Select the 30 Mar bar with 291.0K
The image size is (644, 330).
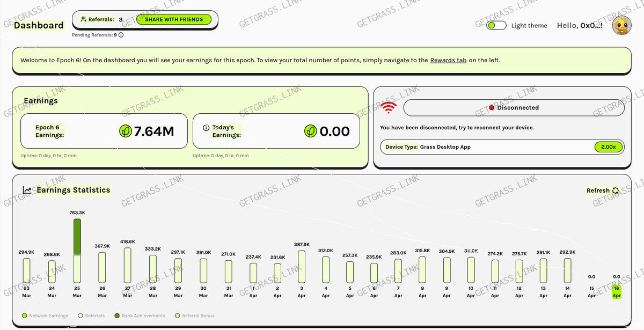pyautogui.click(x=203, y=271)
